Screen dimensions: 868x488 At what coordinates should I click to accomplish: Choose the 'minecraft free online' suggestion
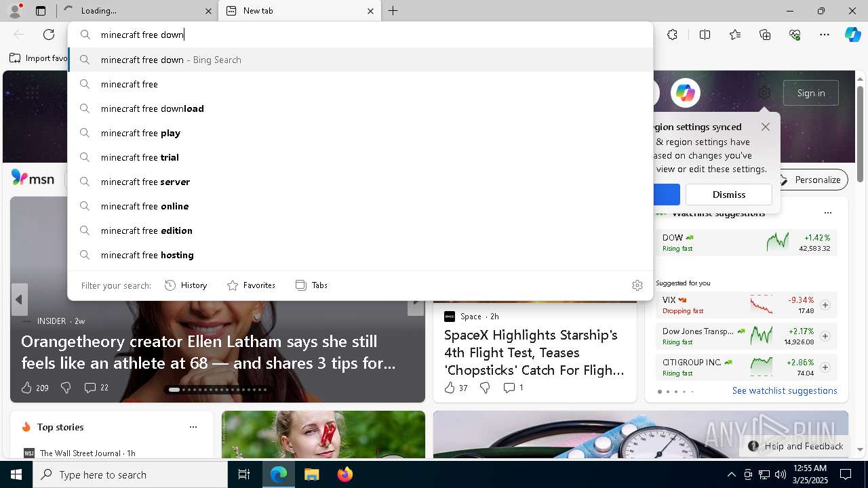point(360,206)
